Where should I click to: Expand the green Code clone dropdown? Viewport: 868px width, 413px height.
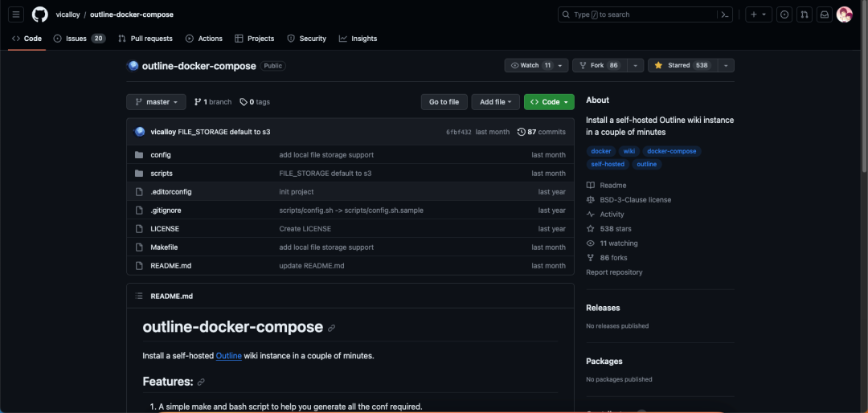(x=549, y=102)
